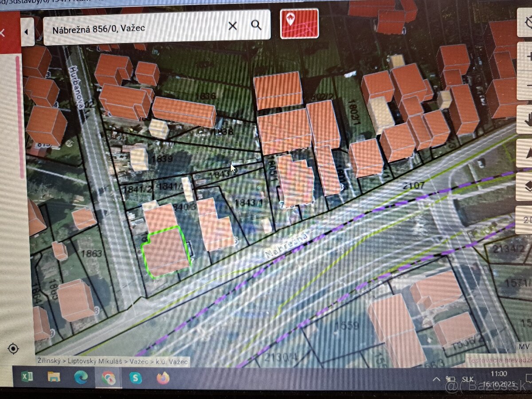Open Excel from the taskbar
The height and width of the screenshot is (399, 532).
click(27, 378)
